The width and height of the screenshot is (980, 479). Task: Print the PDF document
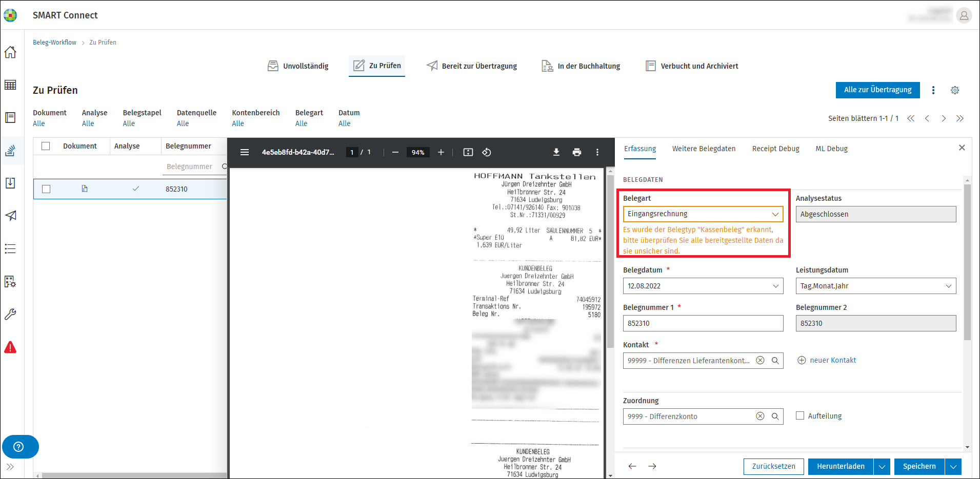(x=577, y=152)
